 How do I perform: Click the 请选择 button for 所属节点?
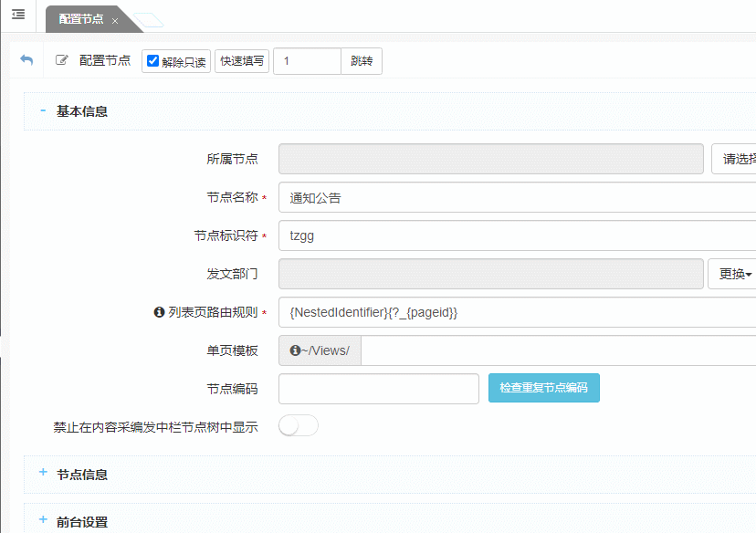coord(736,159)
